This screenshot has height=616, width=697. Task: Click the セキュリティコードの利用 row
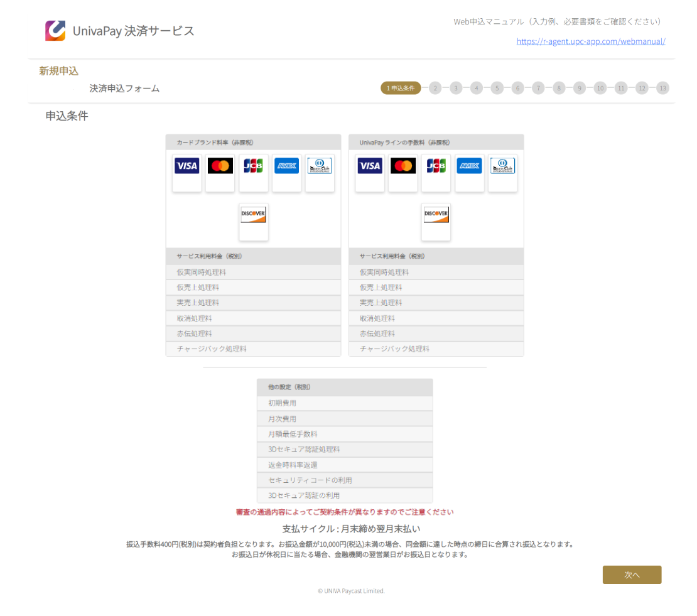(x=345, y=480)
